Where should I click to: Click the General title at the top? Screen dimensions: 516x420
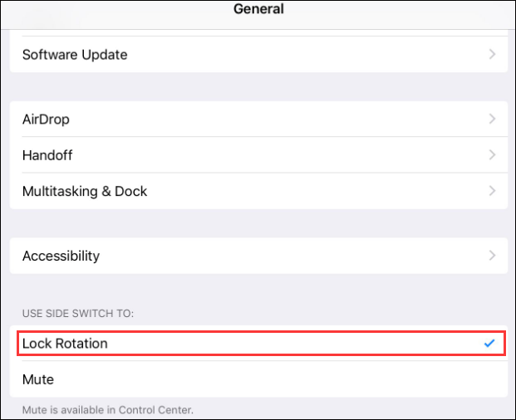[258, 10]
